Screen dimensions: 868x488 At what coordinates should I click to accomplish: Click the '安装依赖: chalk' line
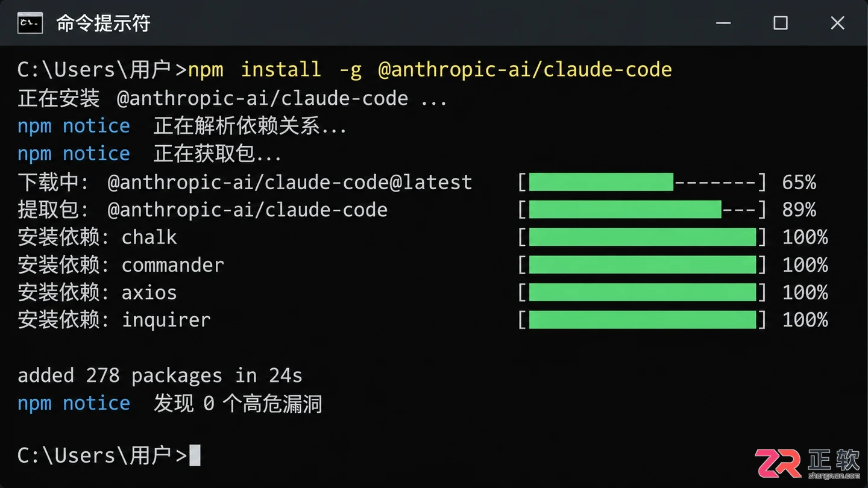pos(98,237)
